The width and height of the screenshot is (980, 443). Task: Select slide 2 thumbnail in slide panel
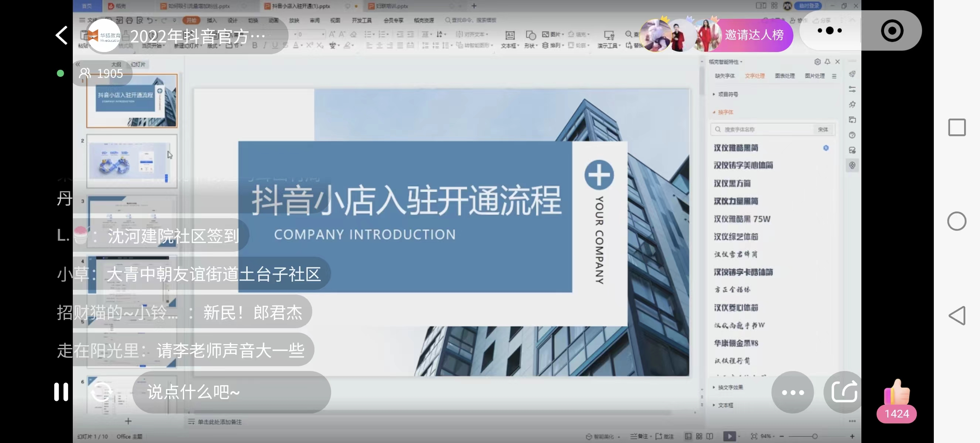(x=132, y=161)
